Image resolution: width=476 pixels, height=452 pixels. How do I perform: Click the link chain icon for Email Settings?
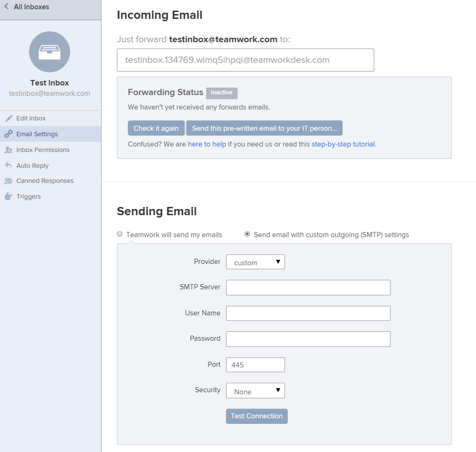pyautogui.click(x=9, y=134)
